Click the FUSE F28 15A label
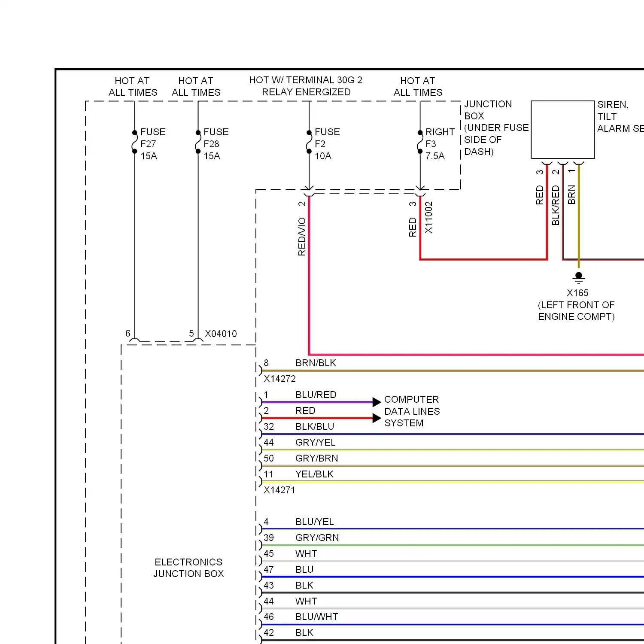Image resolution: width=644 pixels, height=644 pixels. [x=216, y=144]
